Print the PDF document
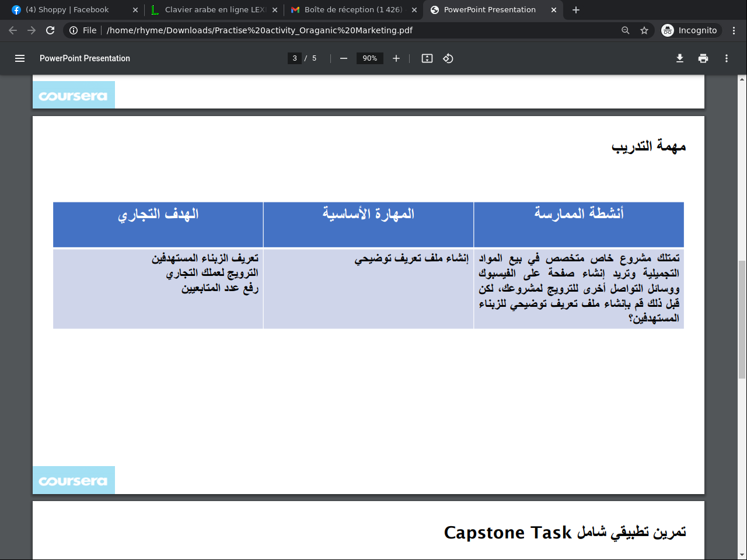747x560 pixels. tap(703, 58)
